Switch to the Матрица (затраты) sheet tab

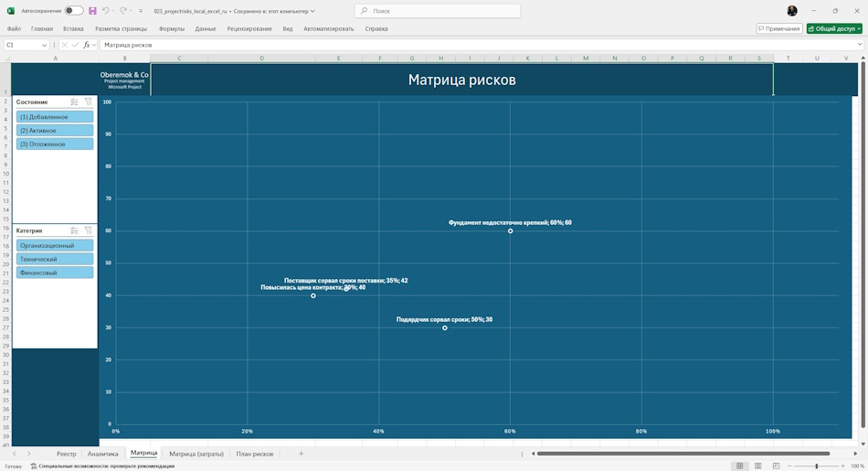pos(196,454)
